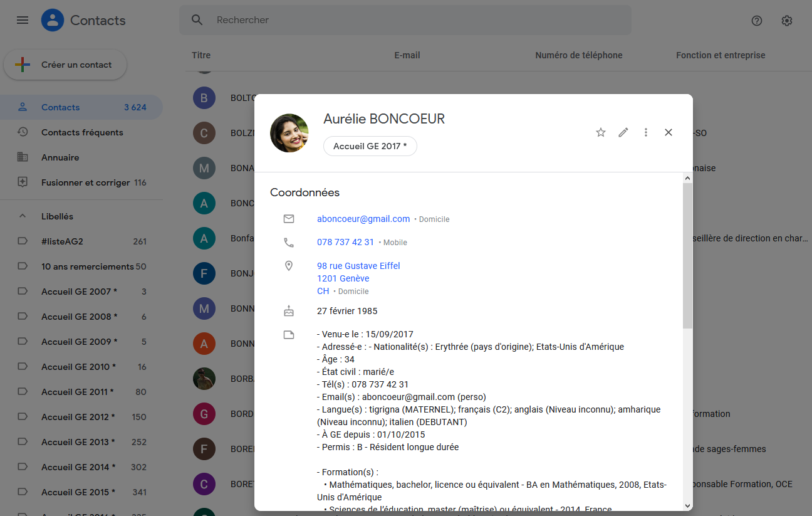This screenshot has height=516, width=812.
Task: Open more actions three-dot menu
Action: point(646,132)
